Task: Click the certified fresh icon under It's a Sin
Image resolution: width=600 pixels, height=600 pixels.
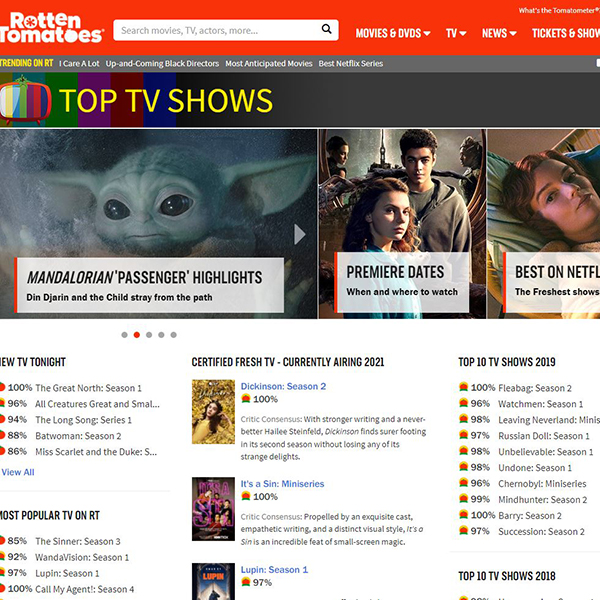Action: coord(246,496)
